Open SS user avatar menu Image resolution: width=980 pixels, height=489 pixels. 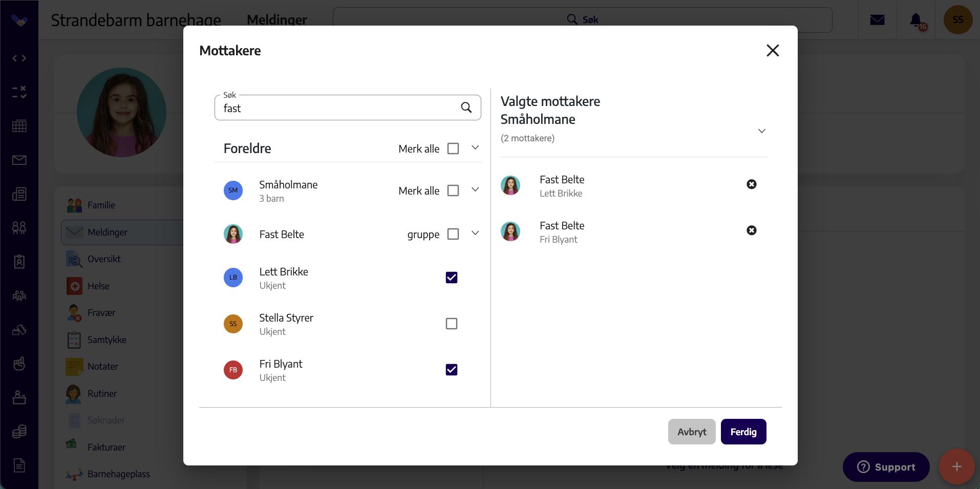957,20
